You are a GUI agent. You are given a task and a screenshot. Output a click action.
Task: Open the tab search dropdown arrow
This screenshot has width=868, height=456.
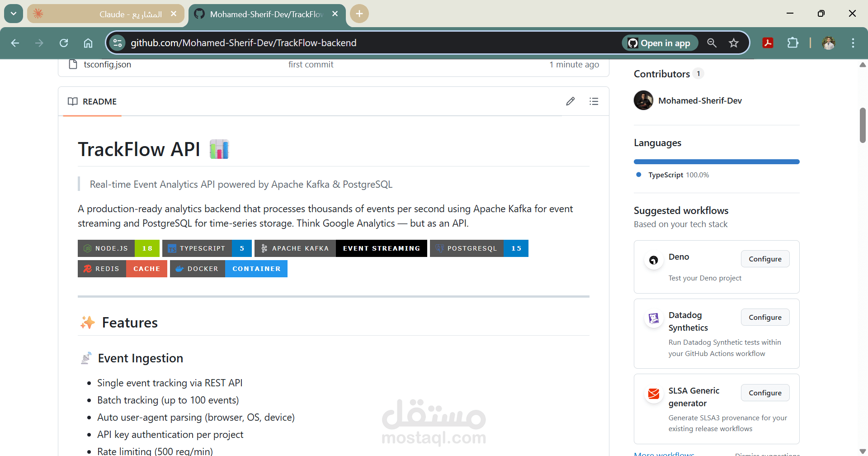pos(14,14)
